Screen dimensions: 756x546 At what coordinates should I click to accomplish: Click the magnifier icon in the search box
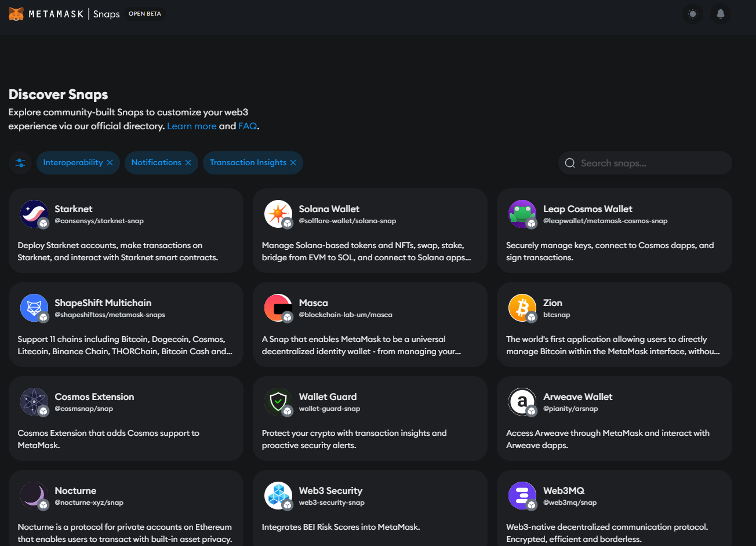[570, 163]
